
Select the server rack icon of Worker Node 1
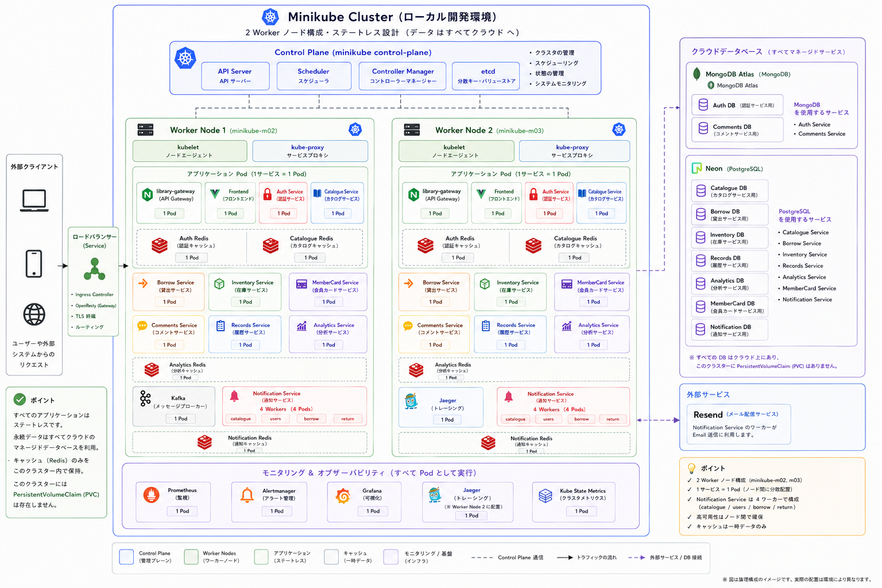point(145,130)
